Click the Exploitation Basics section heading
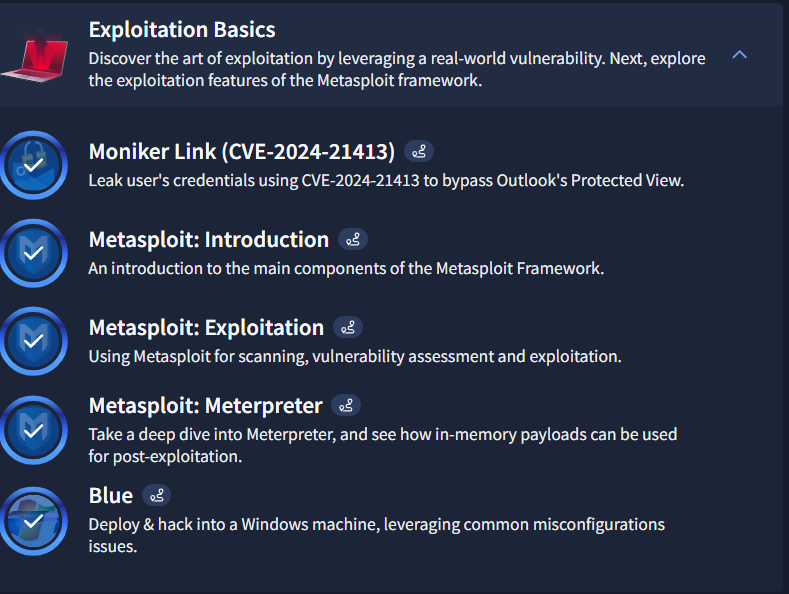 182,30
